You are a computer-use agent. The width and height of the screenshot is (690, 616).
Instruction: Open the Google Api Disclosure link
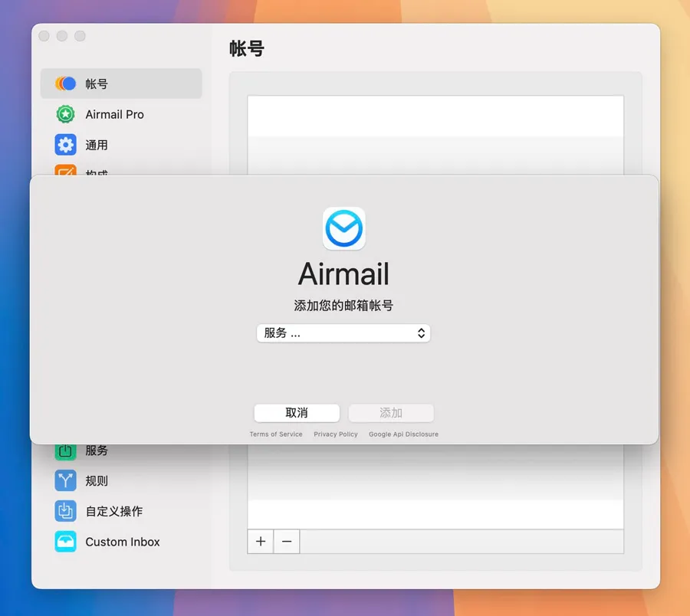pos(403,434)
